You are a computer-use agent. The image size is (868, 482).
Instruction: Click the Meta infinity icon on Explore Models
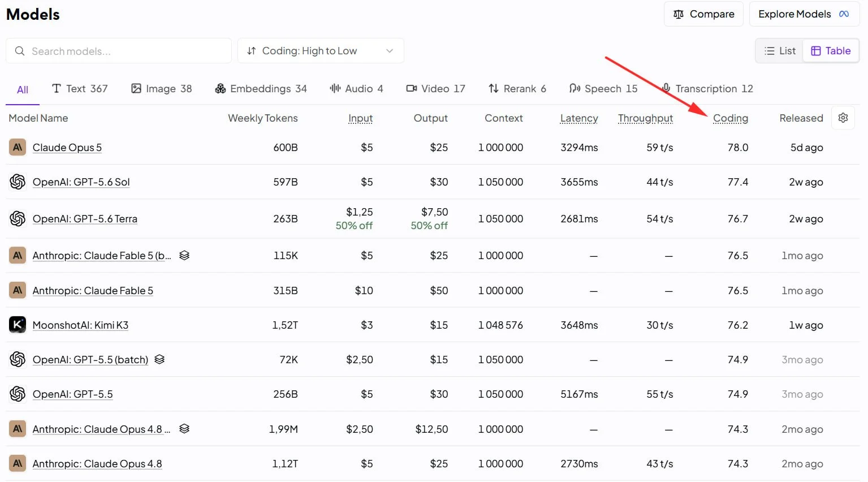click(x=844, y=14)
